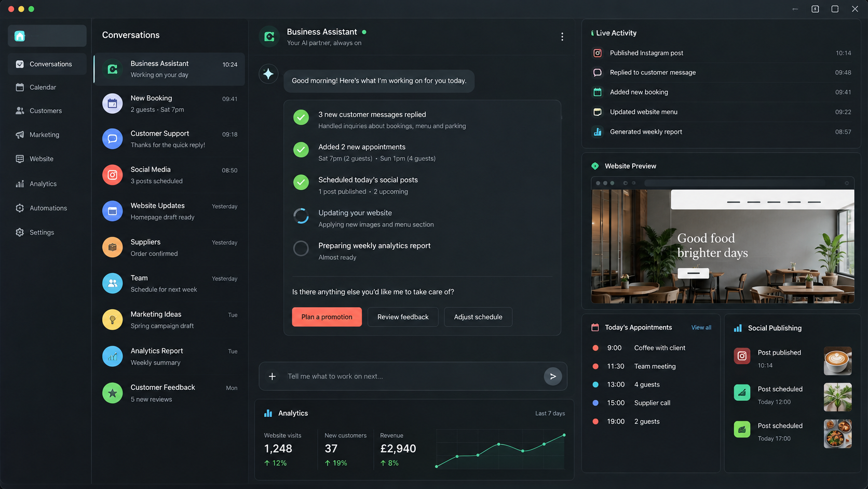The height and width of the screenshot is (489, 868).
Task: Click the Business Assistant sparkle avatar icon
Action: [268, 74]
